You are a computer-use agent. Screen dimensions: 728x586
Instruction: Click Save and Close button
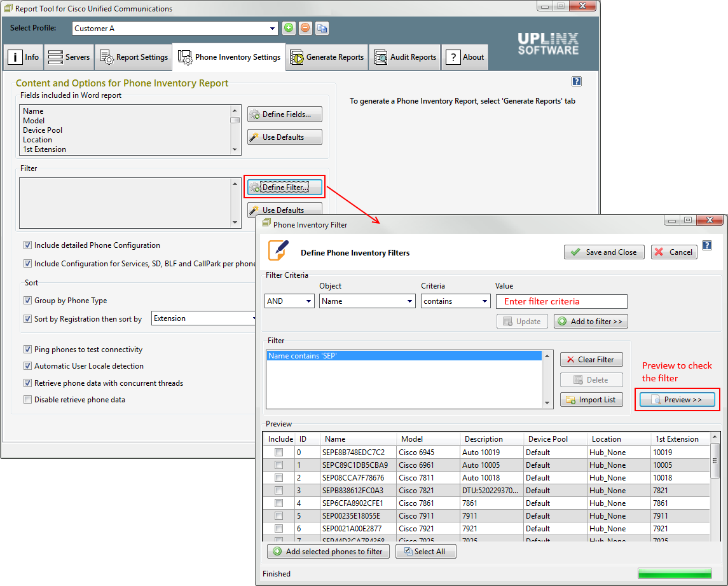pyautogui.click(x=603, y=252)
